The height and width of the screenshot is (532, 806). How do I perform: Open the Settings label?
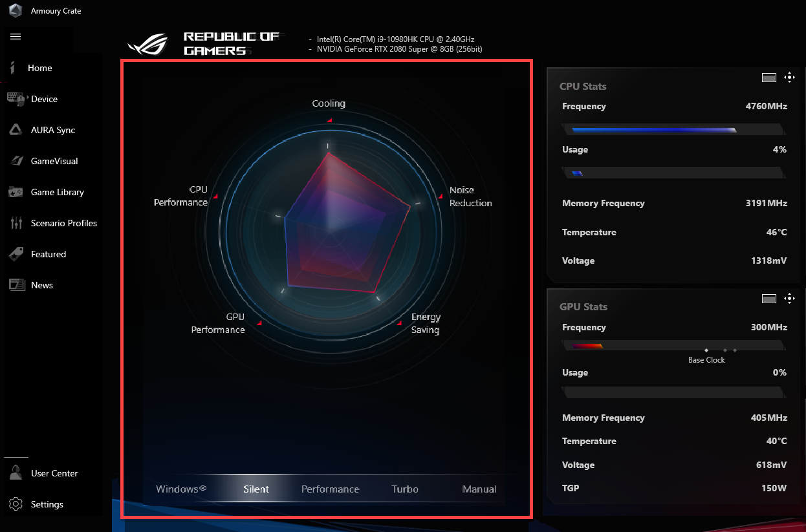coord(47,504)
